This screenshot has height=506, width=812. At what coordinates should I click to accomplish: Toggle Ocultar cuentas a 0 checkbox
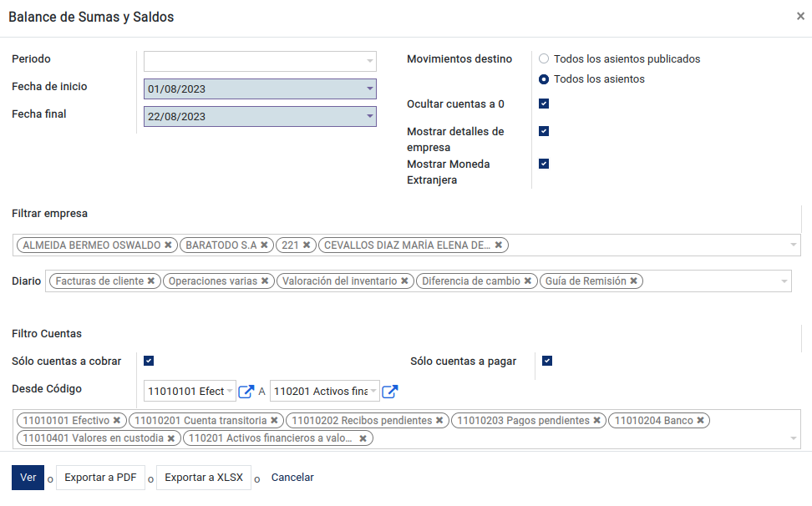click(x=544, y=104)
